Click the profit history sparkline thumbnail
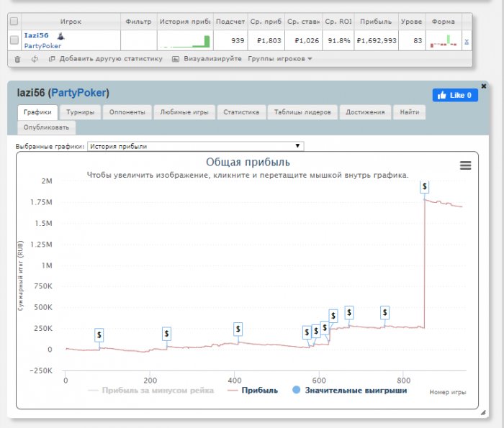 click(x=184, y=40)
